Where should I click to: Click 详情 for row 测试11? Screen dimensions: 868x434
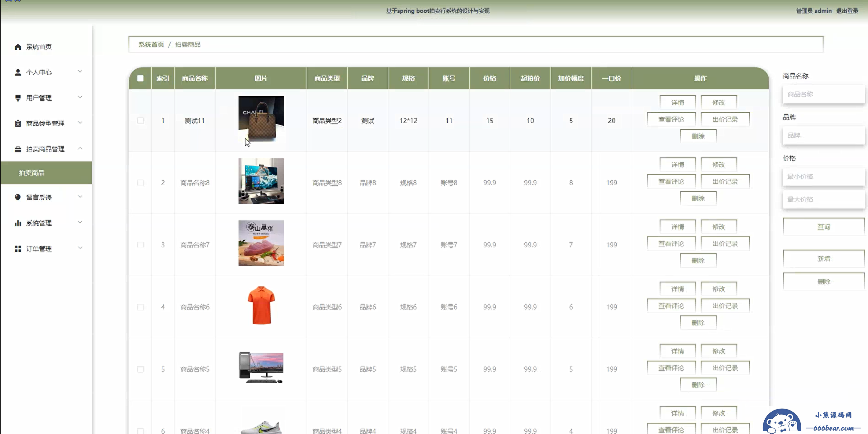pos(677,102)
